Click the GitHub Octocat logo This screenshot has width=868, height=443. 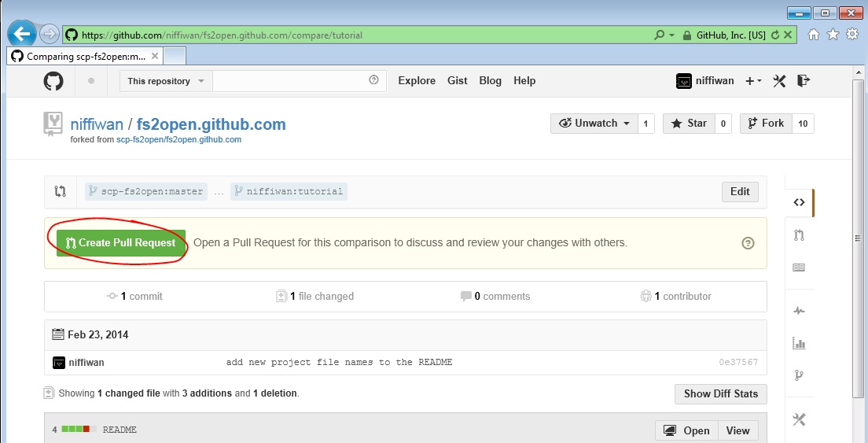(x=53, y=81)
